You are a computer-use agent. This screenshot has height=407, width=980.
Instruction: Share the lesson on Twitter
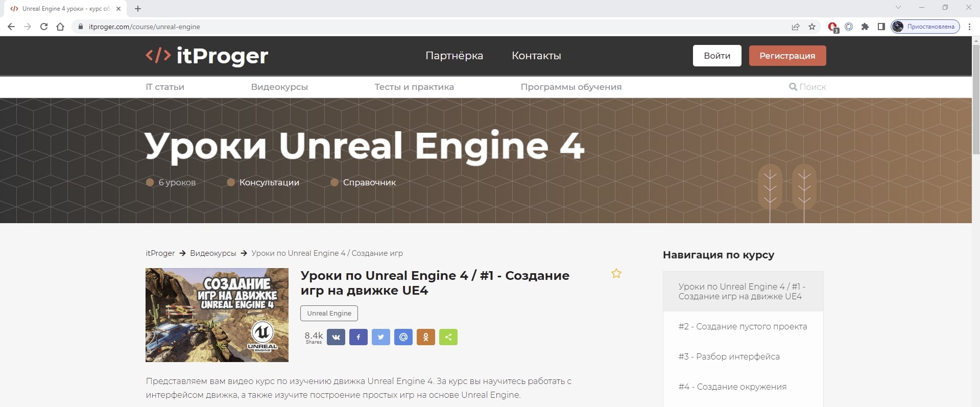click(381, 337)
